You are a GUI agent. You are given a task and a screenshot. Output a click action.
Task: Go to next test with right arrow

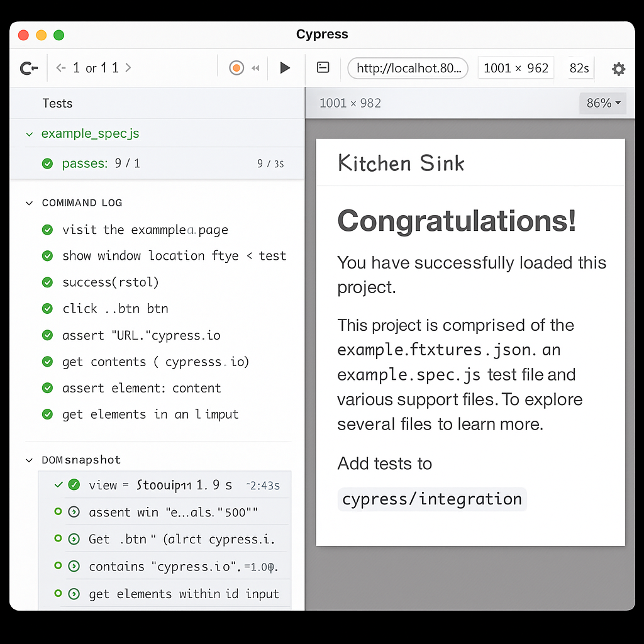pos(128,68)
